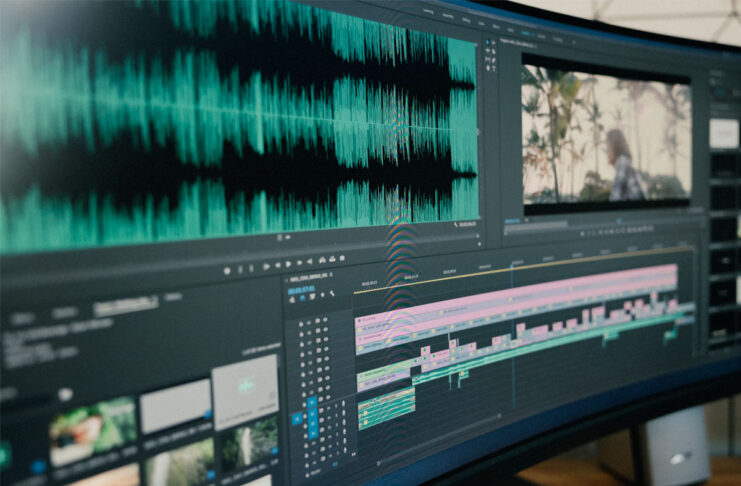Switch to the highlighted Project panel tab
Viewport: 741px width, 486px height.
[125, 305]
